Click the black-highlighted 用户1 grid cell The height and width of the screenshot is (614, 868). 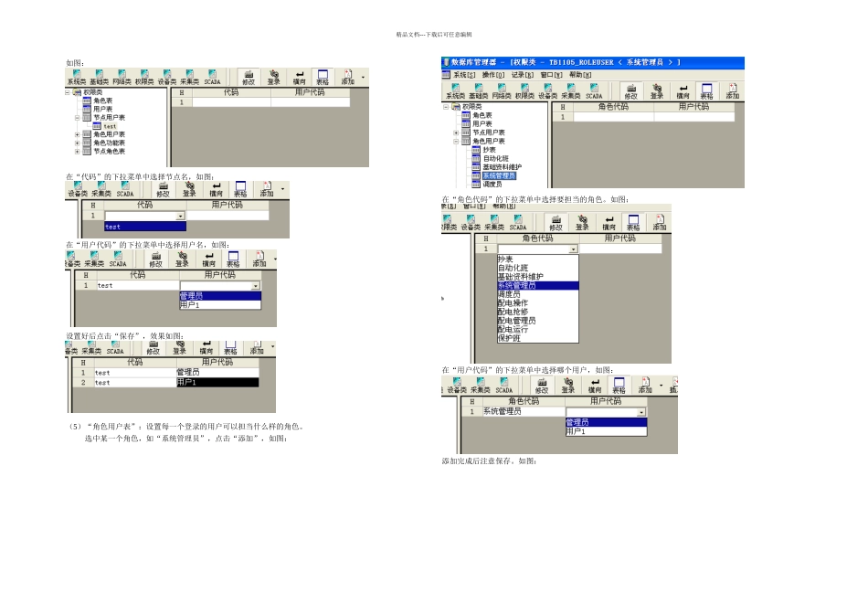[217, 382]
